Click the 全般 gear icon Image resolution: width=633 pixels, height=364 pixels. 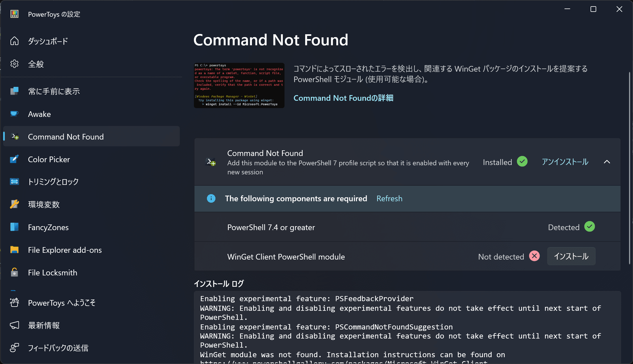coord(14,64)
